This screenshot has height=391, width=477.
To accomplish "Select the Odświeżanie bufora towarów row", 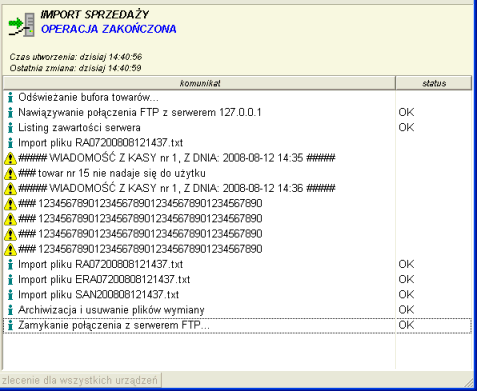I will coord(237,97).
